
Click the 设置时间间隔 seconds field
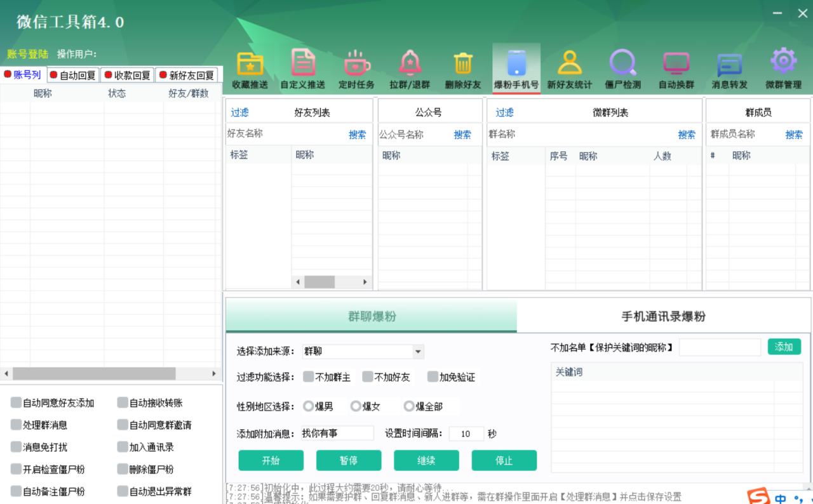tap(466, 434)
